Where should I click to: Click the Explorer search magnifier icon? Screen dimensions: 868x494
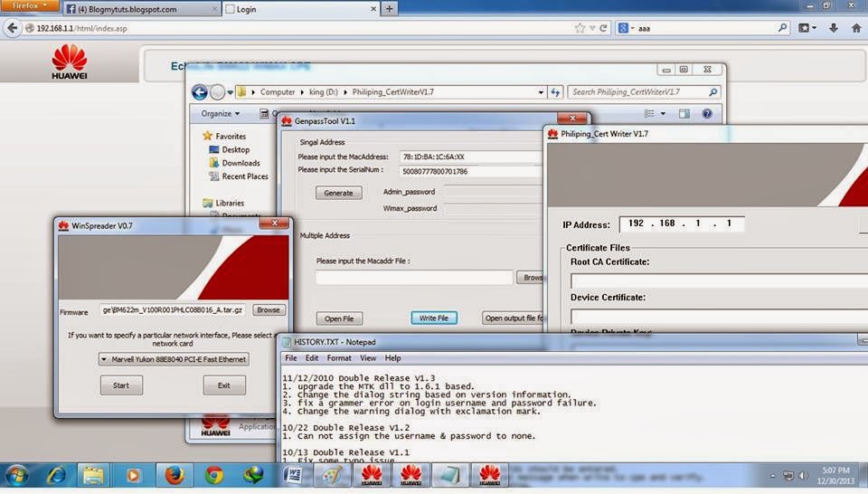tap(713, 92)
